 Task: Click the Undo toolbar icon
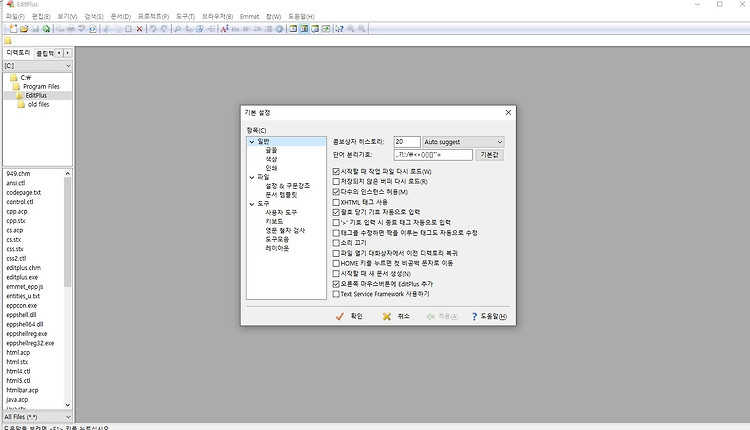click(x=153, y=29)
